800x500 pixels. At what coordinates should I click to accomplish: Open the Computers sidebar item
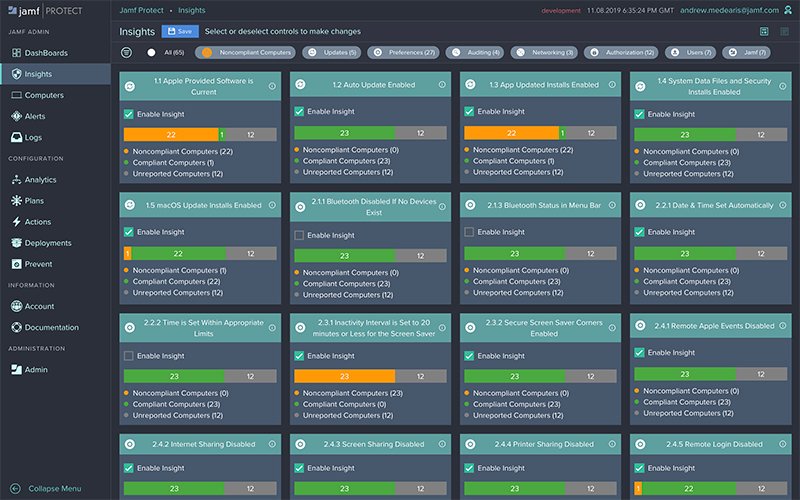click(44, 95)
